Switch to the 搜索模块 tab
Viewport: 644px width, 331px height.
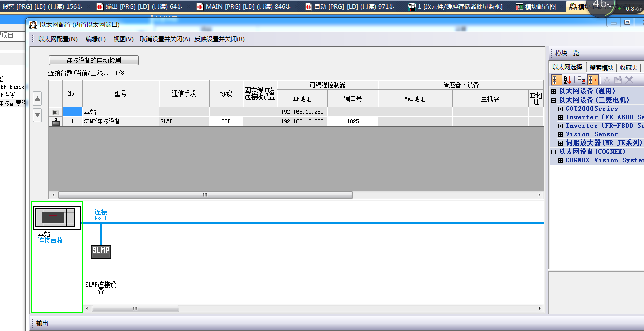pos(601,67)
